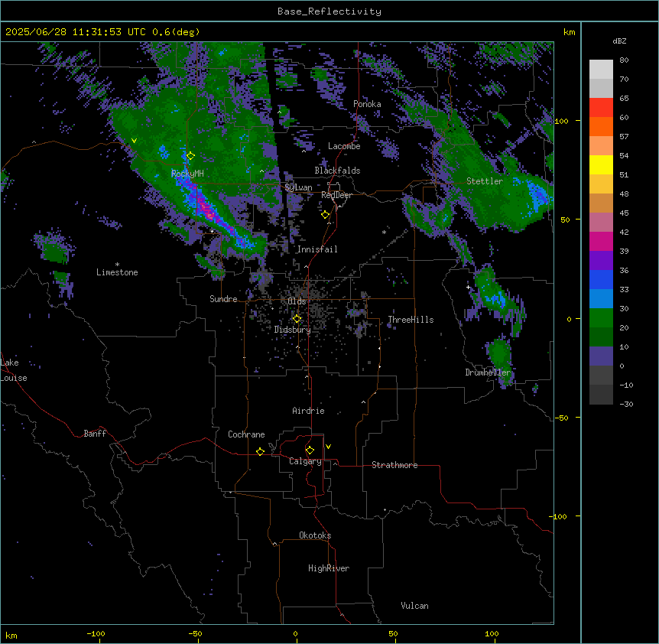Image resolution: width=659 pixels, height=644 pixels.
Task: Click the Olds city label
Action: tap(297, 301)
